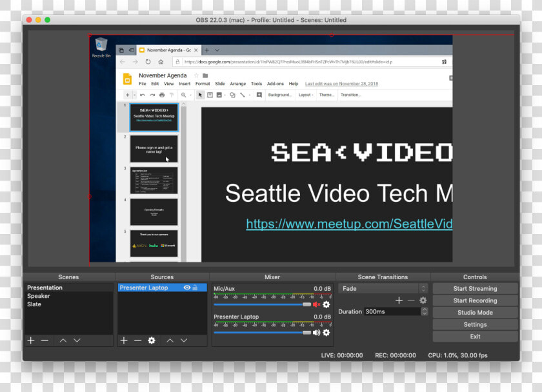Open transition properties gear icon

tap(423, 300)
